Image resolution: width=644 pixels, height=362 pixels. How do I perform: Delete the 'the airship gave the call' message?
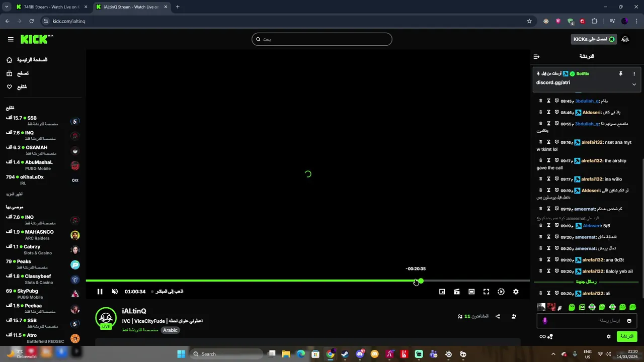point(541,160)
